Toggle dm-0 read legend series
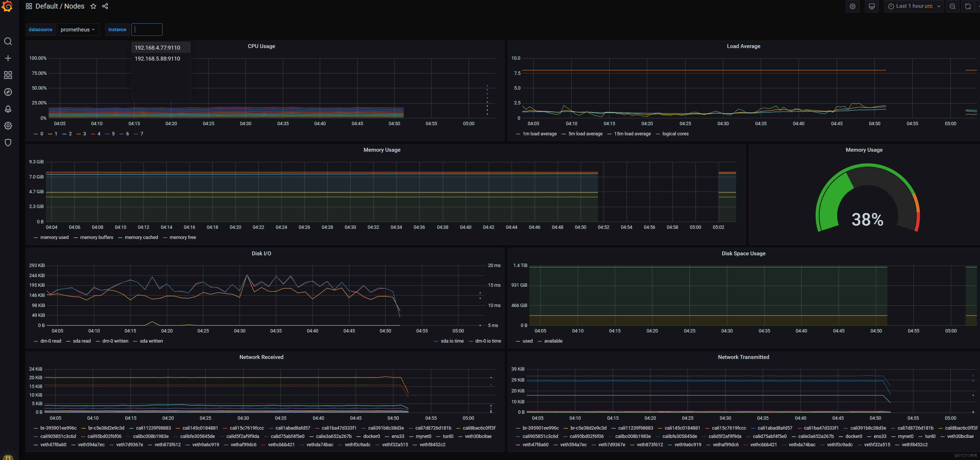 (x=51, y=341)
